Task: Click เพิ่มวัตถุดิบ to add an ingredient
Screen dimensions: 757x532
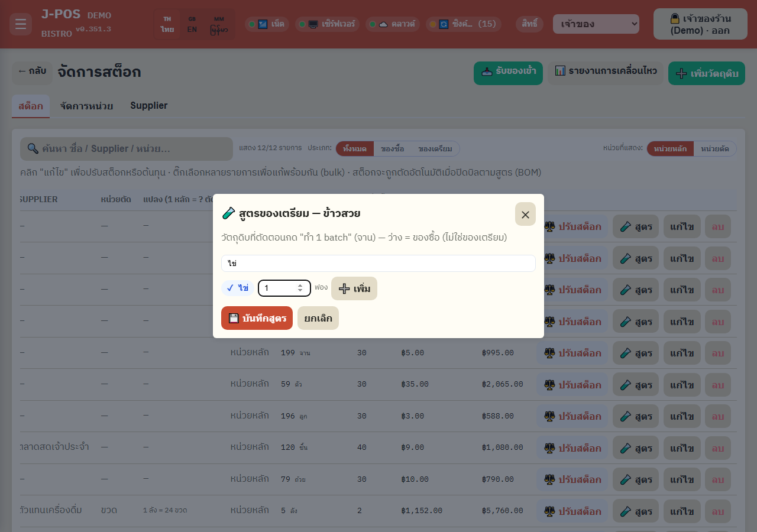Action: [x=707, y=73]
